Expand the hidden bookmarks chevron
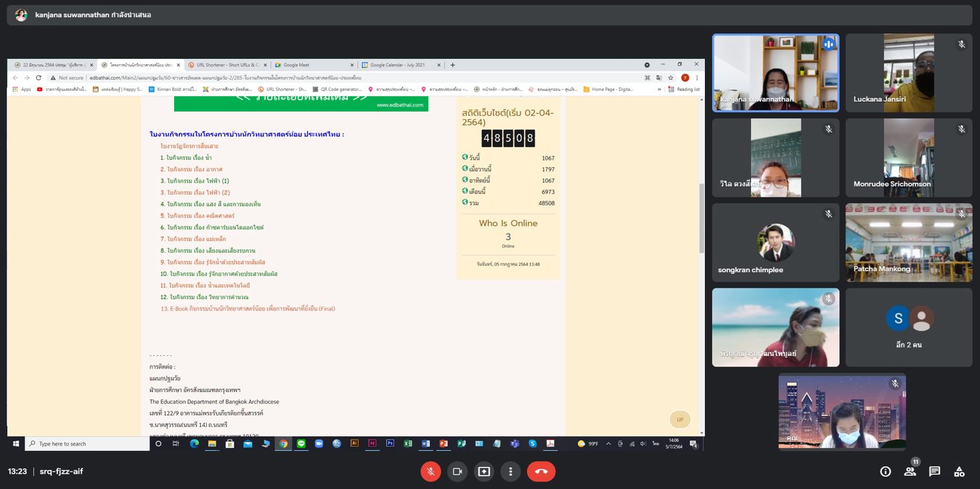This screenshot has height=489, width=980. pos(659,89)
